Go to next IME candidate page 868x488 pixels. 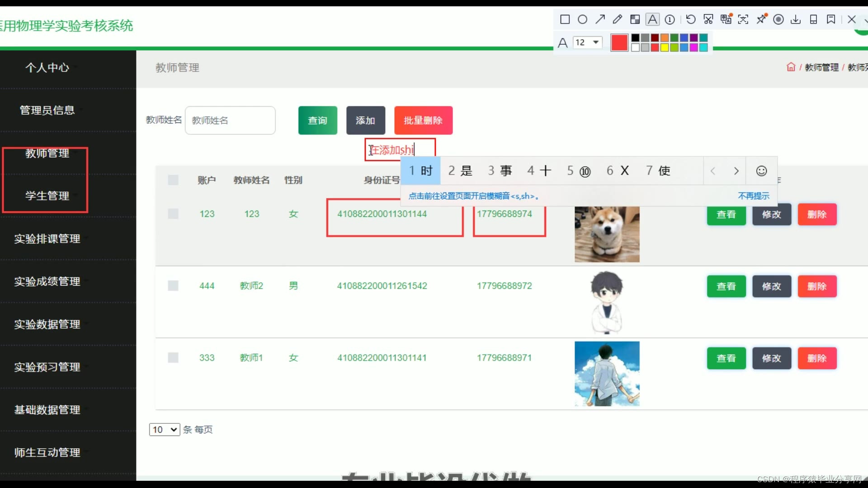(x=736, y=171)
